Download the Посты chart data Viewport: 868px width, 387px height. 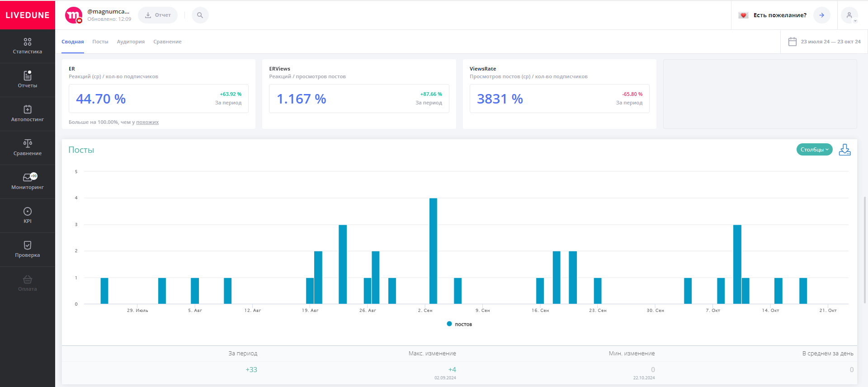[x=844, y=150]
